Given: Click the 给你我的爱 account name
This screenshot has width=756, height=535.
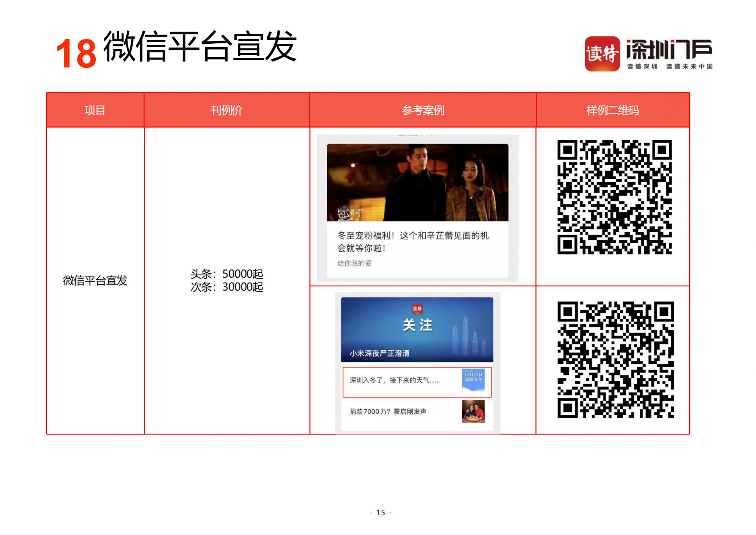Looking at the screenshot, I should tap(354, 263).
